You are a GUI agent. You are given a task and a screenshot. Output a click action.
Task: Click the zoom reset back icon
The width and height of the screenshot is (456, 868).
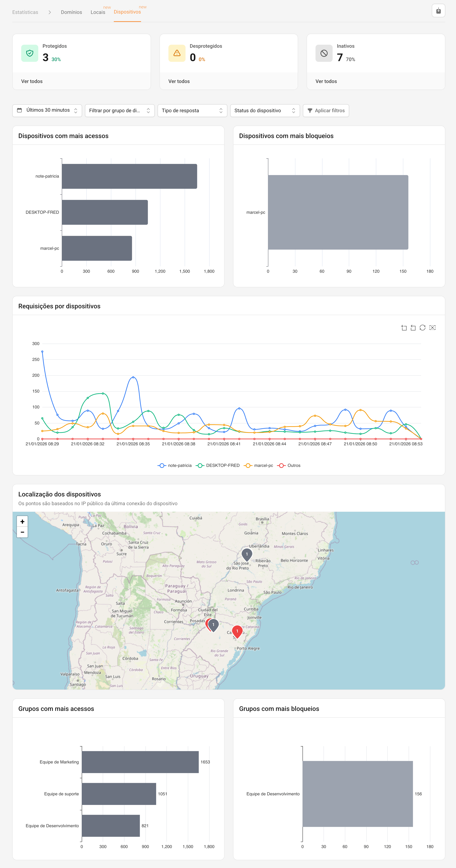[413, 328]
